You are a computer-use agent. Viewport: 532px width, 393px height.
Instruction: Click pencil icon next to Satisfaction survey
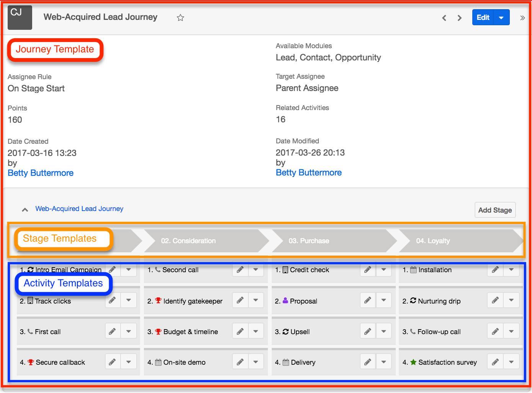(x=495, y=362)
